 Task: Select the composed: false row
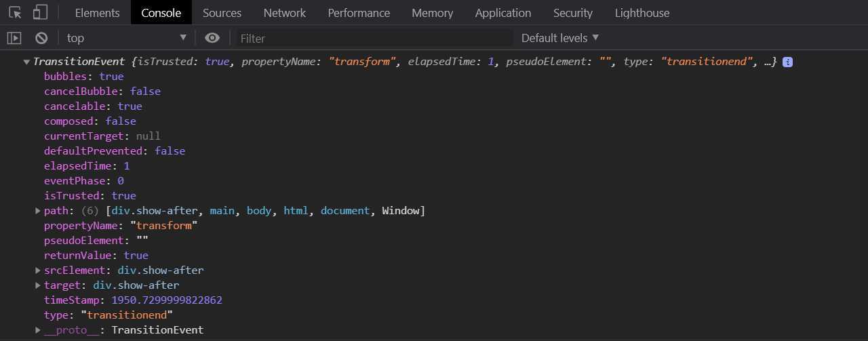point(90,121)
